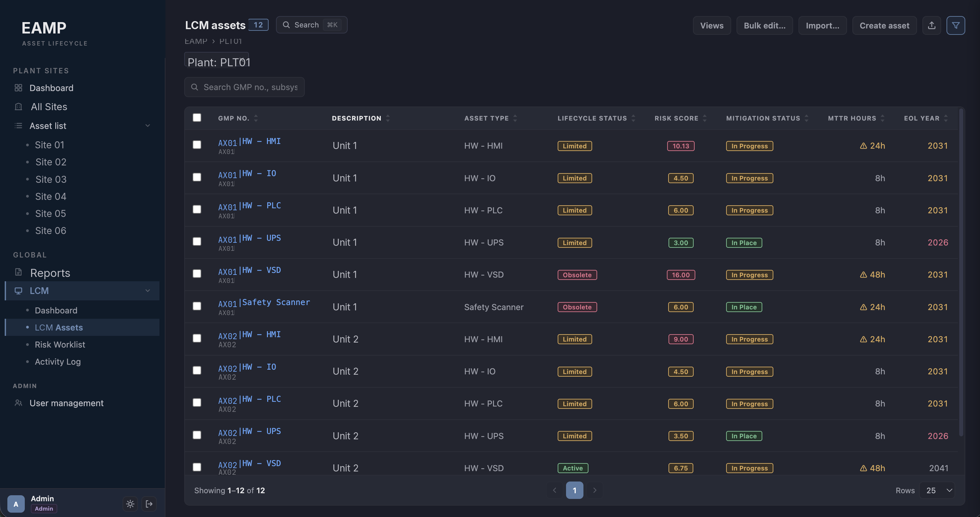This screenshot has height=517, width=980.
Task: Open the Bulk edit... menu
Action: pyautogui.click(x=765, y=25)
